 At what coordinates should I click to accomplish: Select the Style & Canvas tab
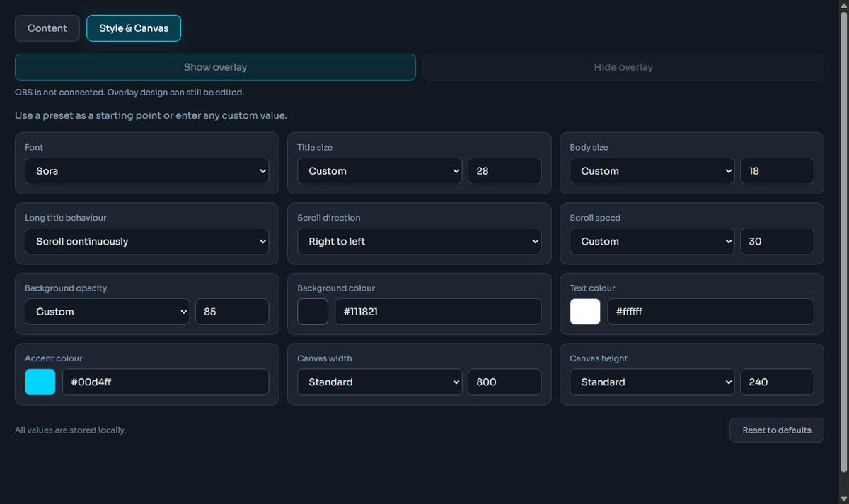coord(134,28)
